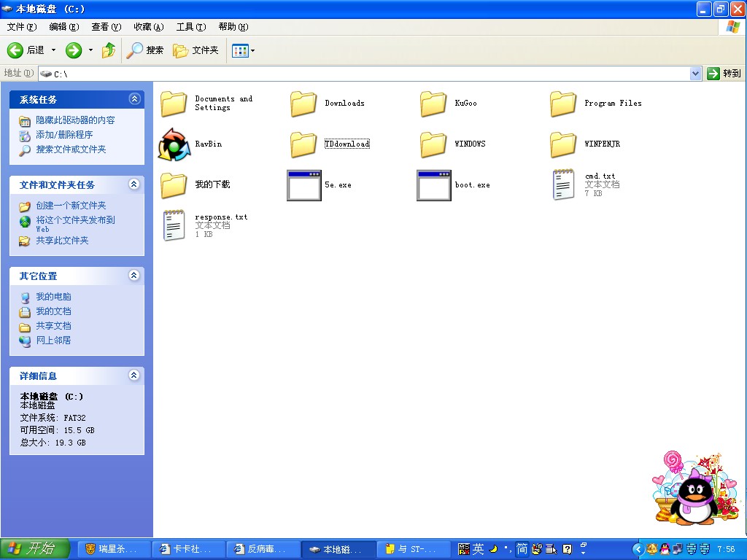This screenshot has height=560, width=747.
Task: Select the Program Files folder icon
Action: point(563,104)
